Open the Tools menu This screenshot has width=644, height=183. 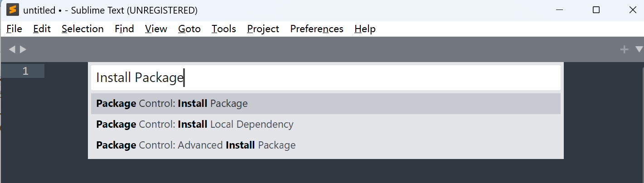(224, 29)
